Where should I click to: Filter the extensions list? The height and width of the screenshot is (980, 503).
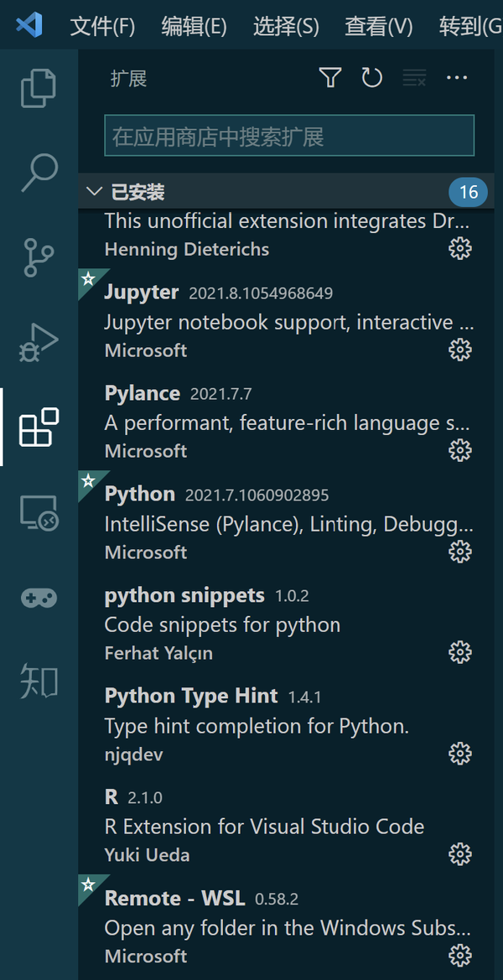coord(329,77)
